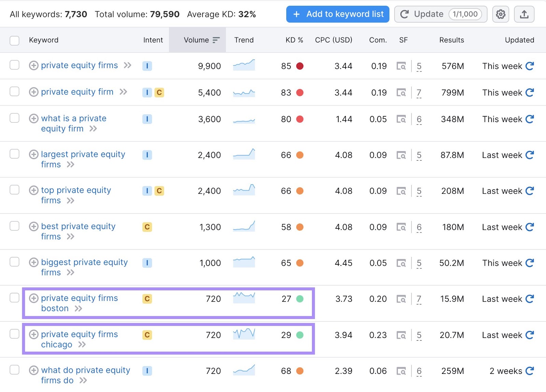Open the SF list showing 7 for private equity firm
The height and width of the screenshot is (392, 546).
click(419, 92)
